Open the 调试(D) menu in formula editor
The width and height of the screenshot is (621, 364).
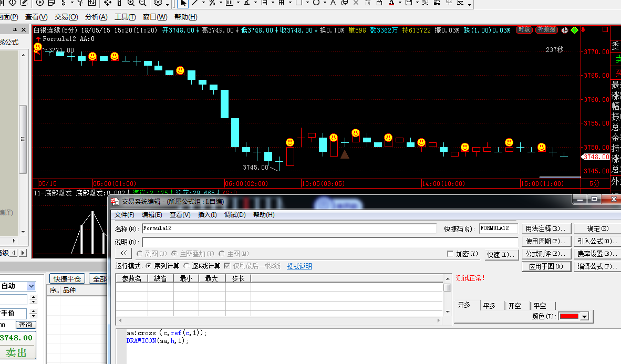pyautogui.click(x=235, y=215)
